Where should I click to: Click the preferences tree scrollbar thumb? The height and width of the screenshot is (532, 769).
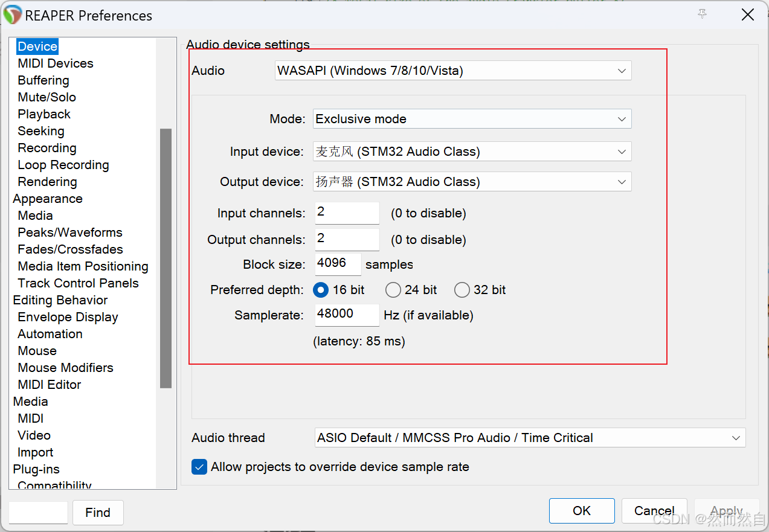(166, 258)
